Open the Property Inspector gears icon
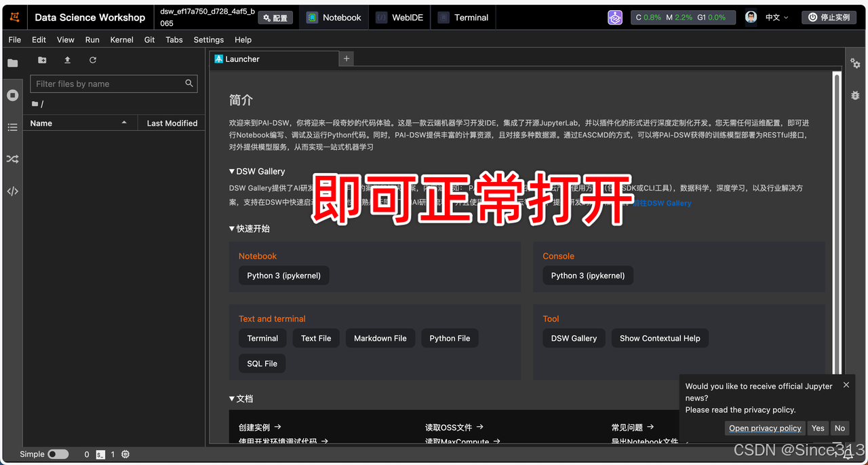 [x=855, y=63]
